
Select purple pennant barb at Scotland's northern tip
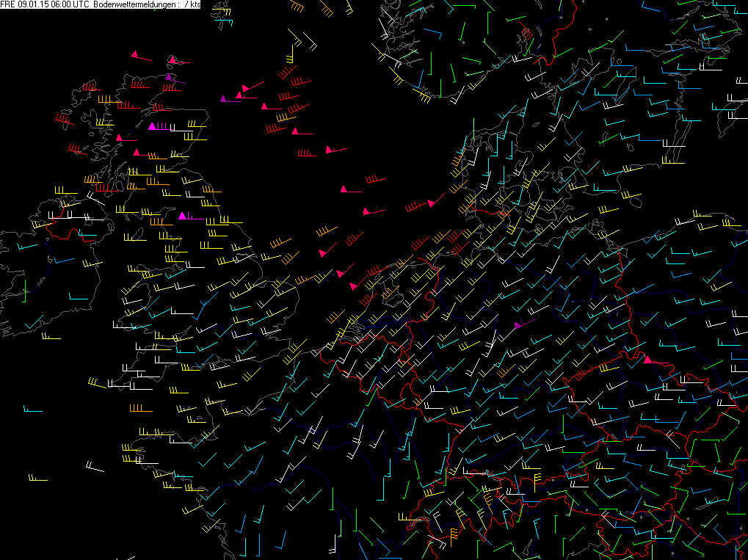point(175,79)
